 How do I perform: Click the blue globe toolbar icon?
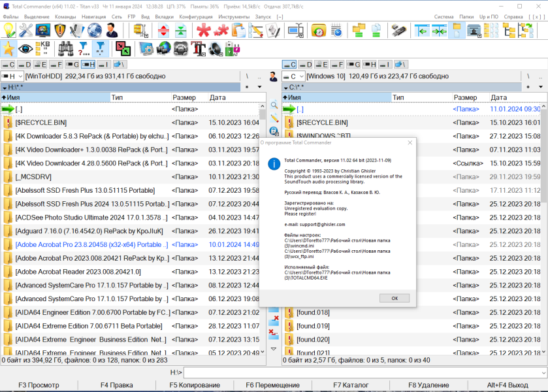coord(94,31)
